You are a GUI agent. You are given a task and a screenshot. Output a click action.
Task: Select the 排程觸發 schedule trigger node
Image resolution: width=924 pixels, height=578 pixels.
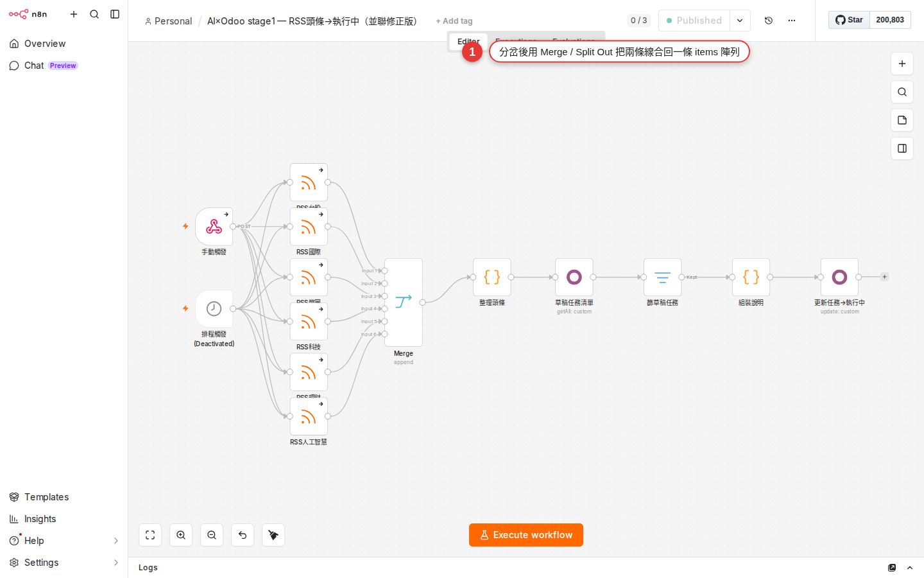(214, 309)
